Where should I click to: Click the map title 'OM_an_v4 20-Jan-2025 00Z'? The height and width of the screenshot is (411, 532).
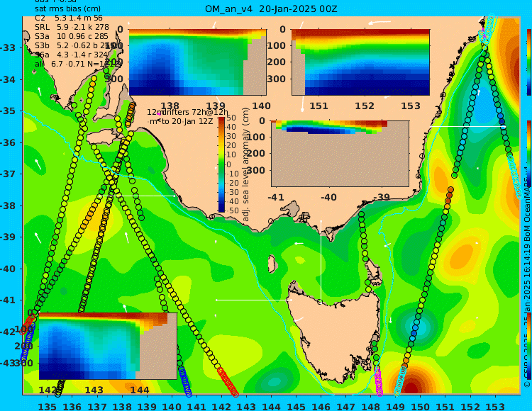pos(271,9)
